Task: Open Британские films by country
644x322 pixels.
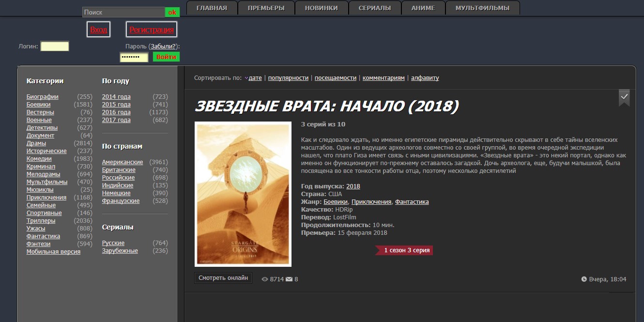Action: pos(119,170)
